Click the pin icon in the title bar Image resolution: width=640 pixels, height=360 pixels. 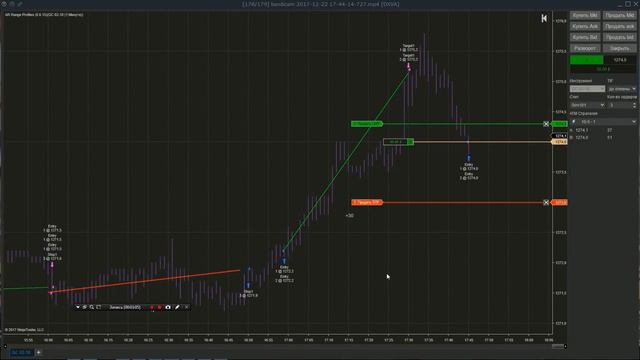(12, 4)
